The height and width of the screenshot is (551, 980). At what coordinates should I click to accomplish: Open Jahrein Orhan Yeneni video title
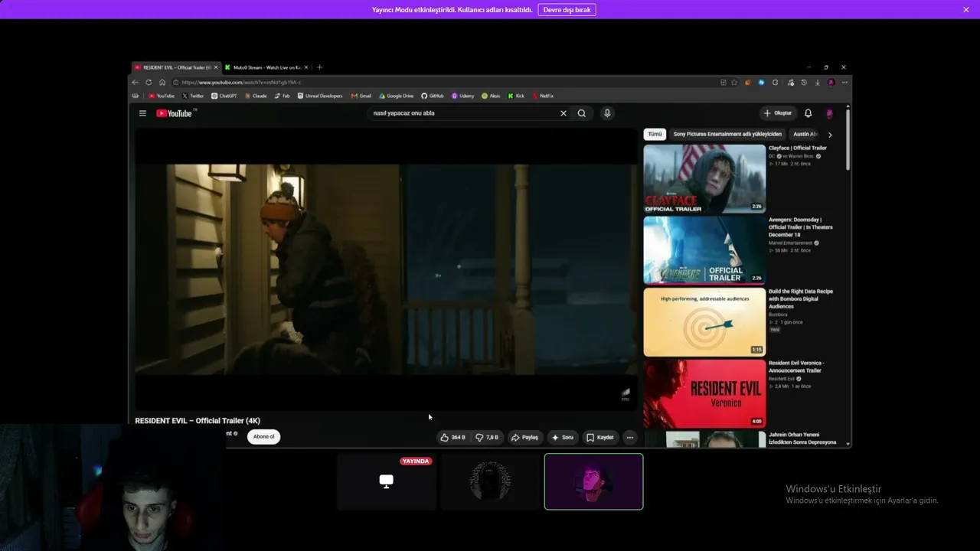click(x=802, y=439)
